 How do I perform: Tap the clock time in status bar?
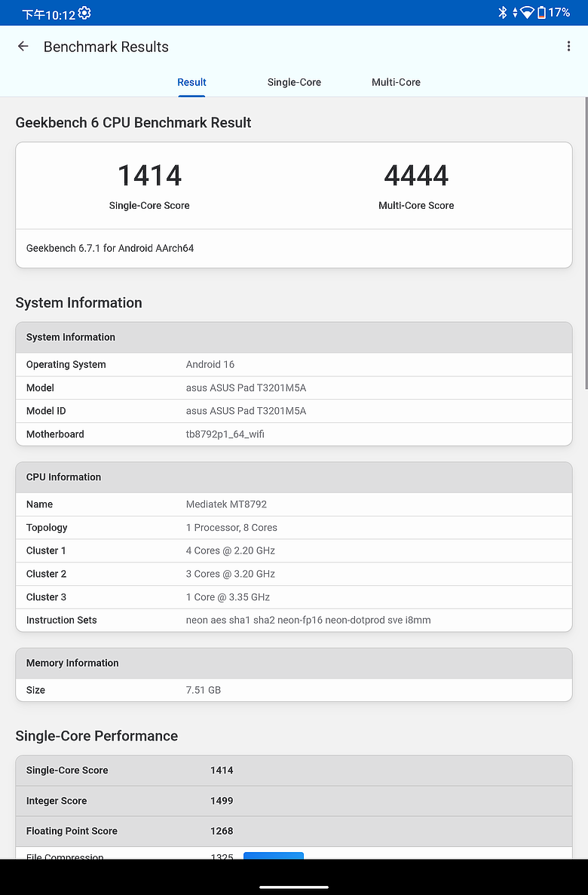point(48,14)
